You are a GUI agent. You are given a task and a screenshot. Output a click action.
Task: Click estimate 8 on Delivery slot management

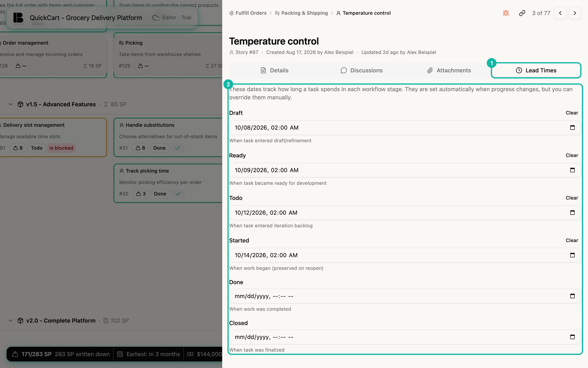[18, 148]
